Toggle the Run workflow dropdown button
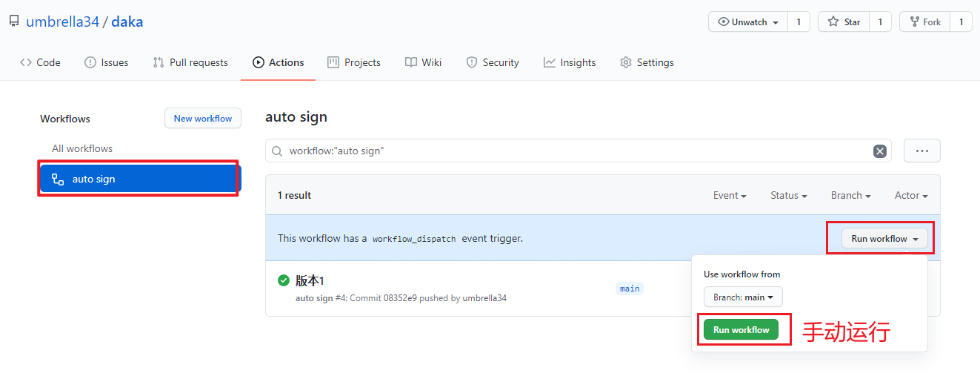 [884, 238]
